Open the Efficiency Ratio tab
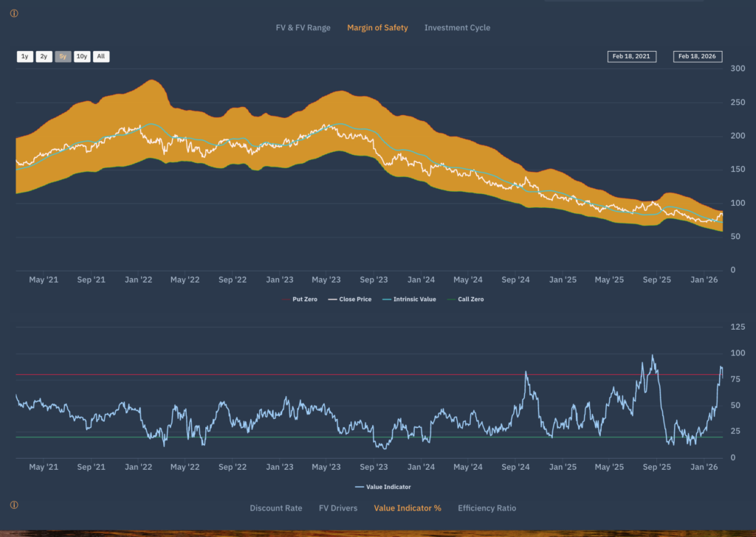The width and height of the screenshot is (756, 537). click(487, 508)
